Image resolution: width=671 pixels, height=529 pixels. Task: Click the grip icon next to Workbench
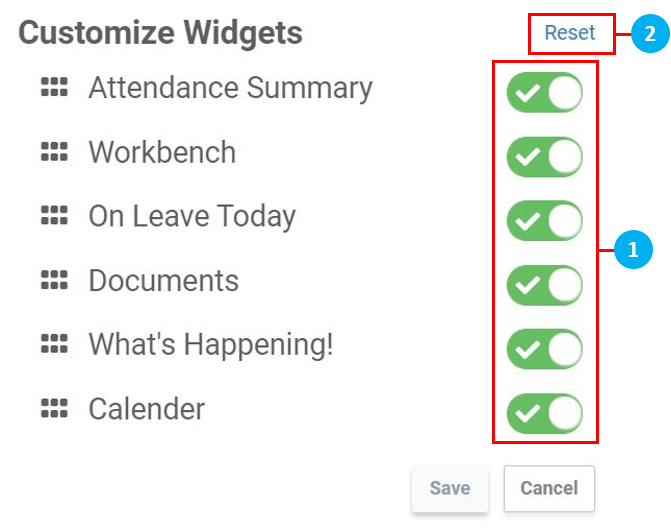tap(54, 152)
